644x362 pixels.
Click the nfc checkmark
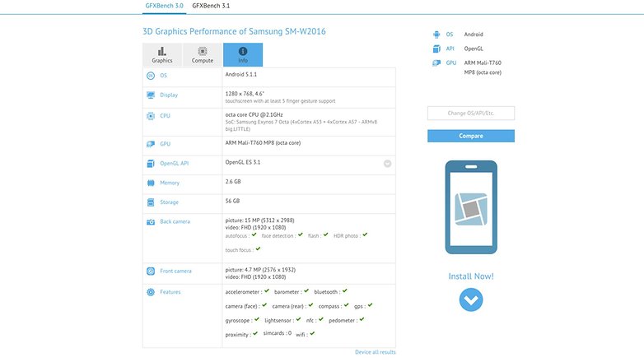tap(321, 319)
